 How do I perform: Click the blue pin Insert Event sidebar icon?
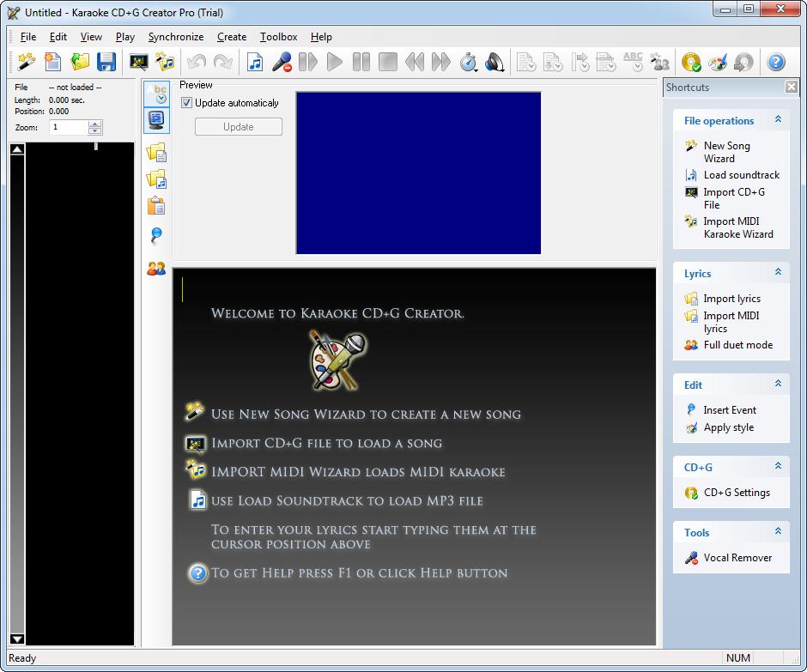(x=156, y=235)
